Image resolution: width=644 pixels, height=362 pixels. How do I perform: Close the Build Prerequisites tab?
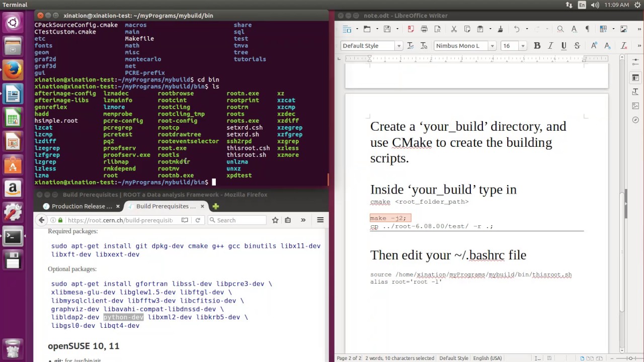click(x=203, y=206)
